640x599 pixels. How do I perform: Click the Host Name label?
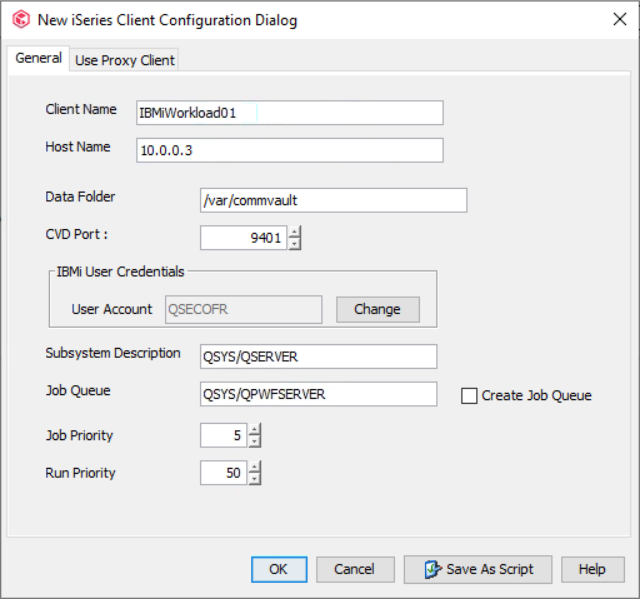(78, 147)
